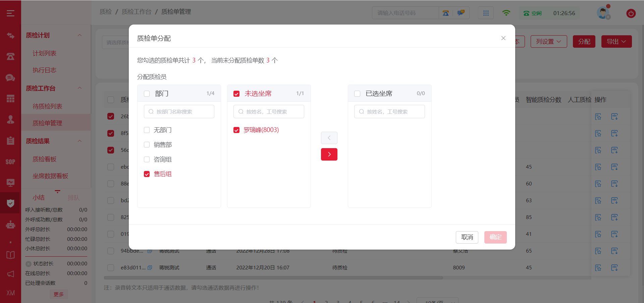Image resolution: width=644 pixels, height=303 pixels.
Task: Click the hamburger menu icon in sidebar
Action: (x=10, y=13)
